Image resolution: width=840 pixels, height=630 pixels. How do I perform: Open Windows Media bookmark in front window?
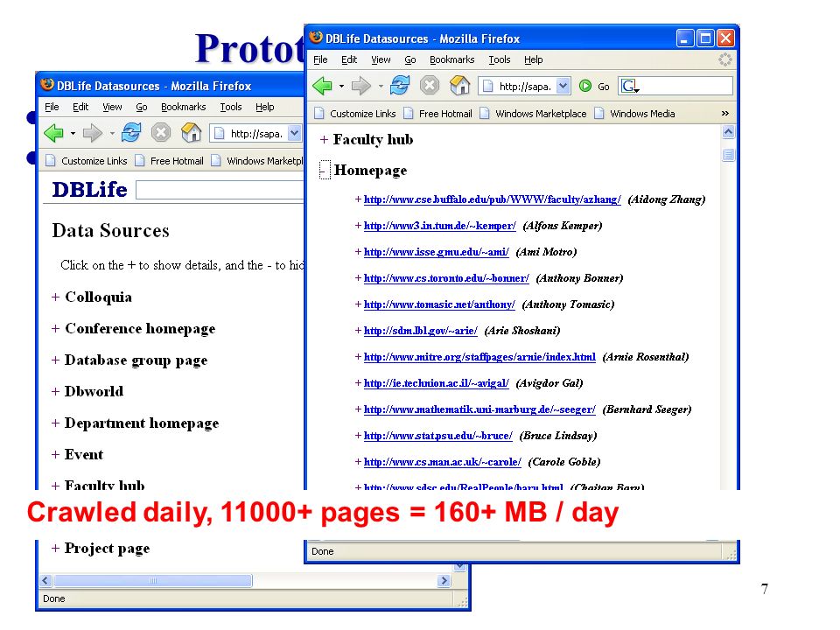[x=635, y=114]
